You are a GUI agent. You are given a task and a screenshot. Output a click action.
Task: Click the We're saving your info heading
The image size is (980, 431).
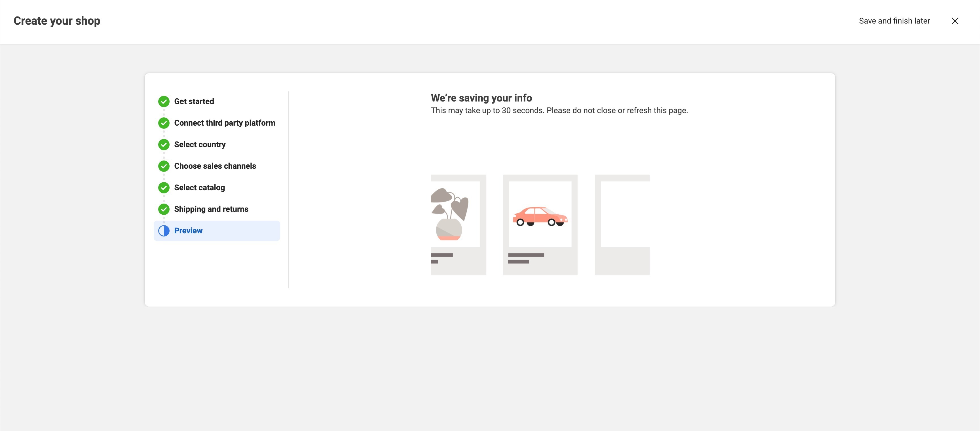click(x=481, y=98)
